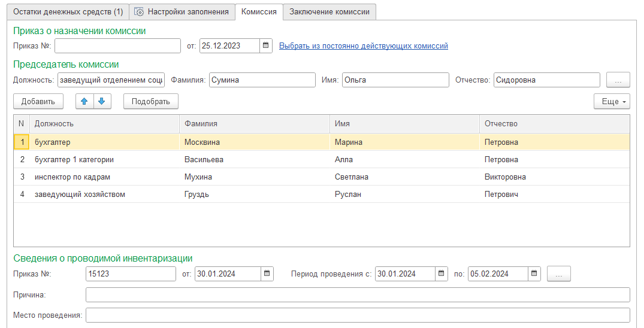Click ellipsis button after period end date
The height and width of the screenshot is (328, 644).
point(558,274)
